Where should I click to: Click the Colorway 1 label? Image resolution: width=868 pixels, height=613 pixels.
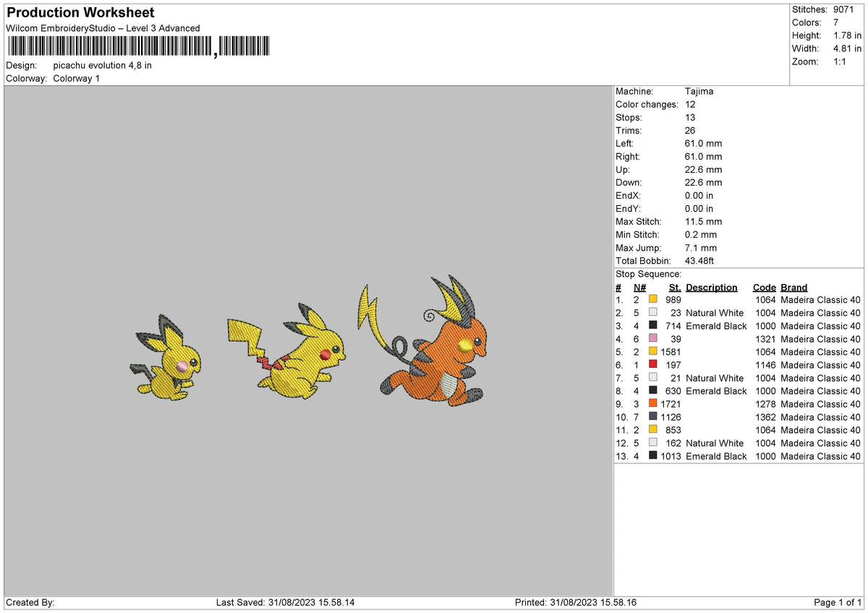pyautogui.click(x=76, y=78)
